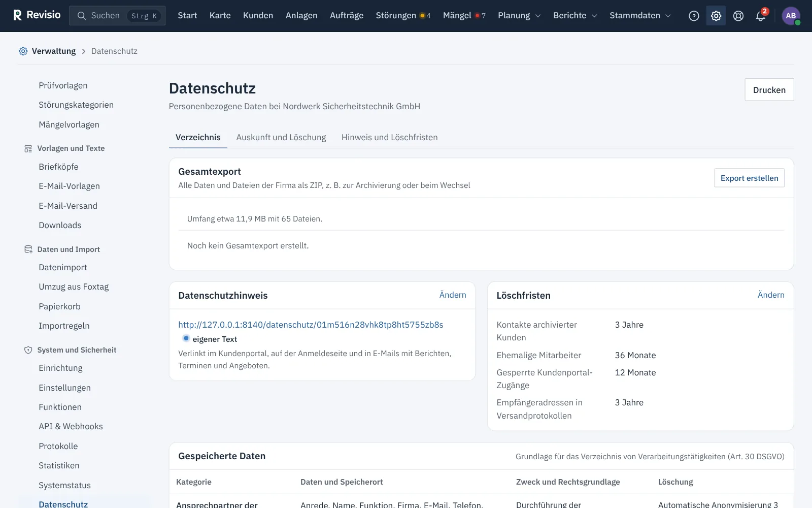Click the Löschung column header
The width and height of the screenshot is (812, 508).
[x=675, y=482]
